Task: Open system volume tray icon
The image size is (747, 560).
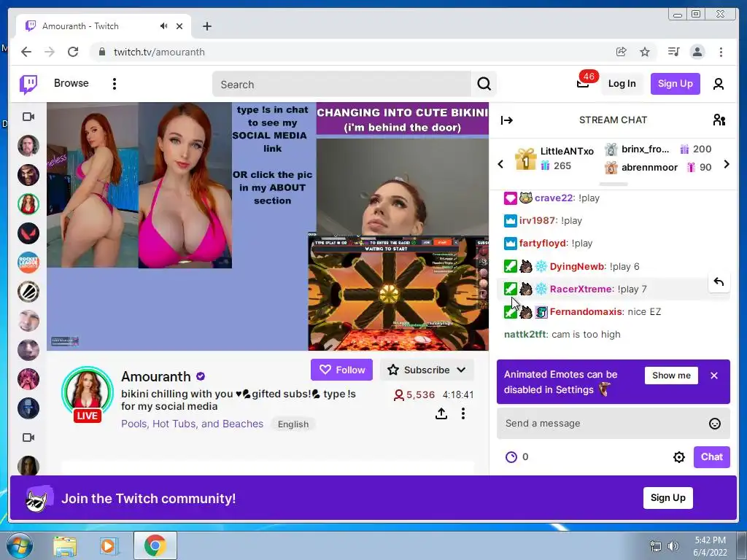Action: [673, 546]
